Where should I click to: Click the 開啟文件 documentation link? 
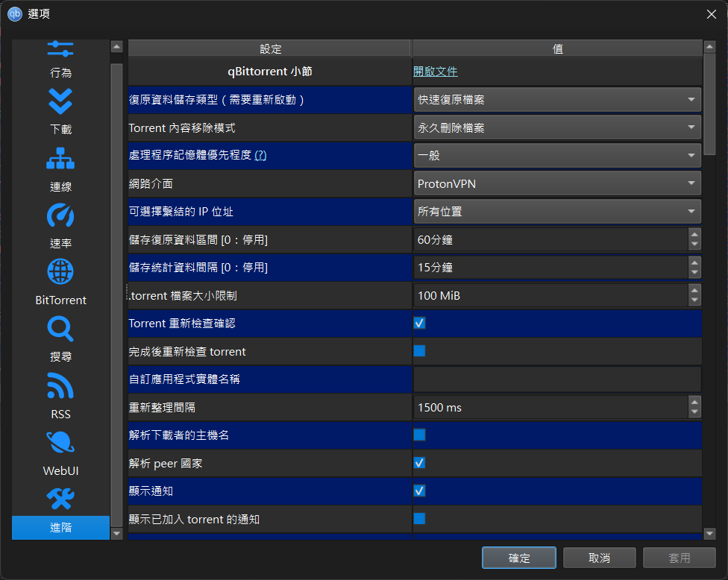(435, 72)
